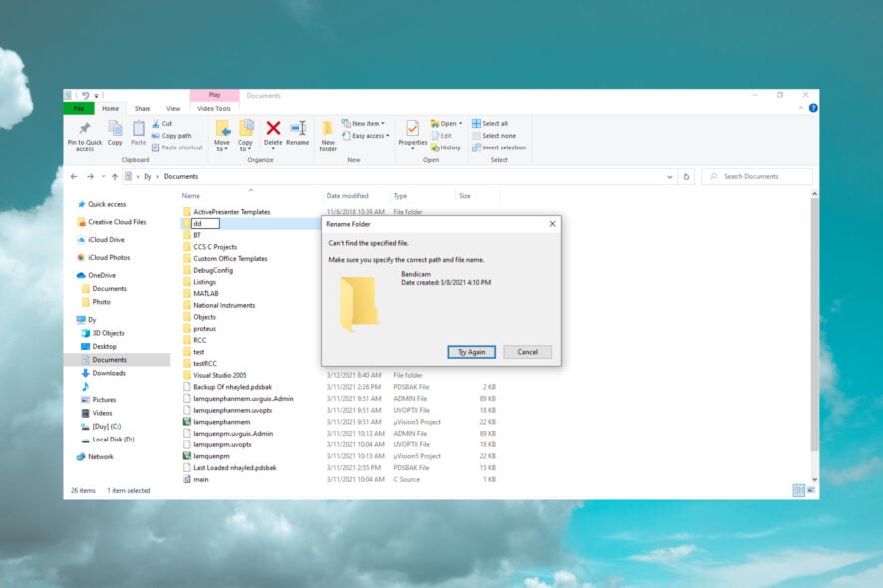The height and width of the screenshot is (588, 883).
Task: Click the Rename ribbon icon
Action: (x=298, y=129)
